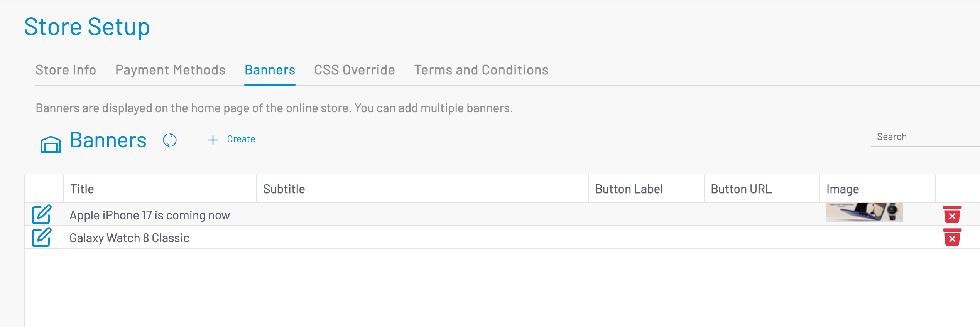Delete the Apple iPhone 17 banner
Viewport: 980px width, 327px height.
952,214
